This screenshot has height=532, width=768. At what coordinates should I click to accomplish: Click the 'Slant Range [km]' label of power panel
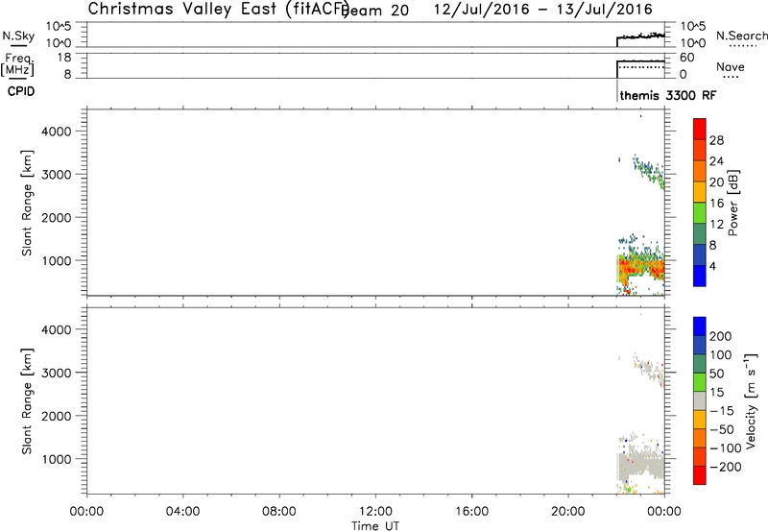coord(27,203)
